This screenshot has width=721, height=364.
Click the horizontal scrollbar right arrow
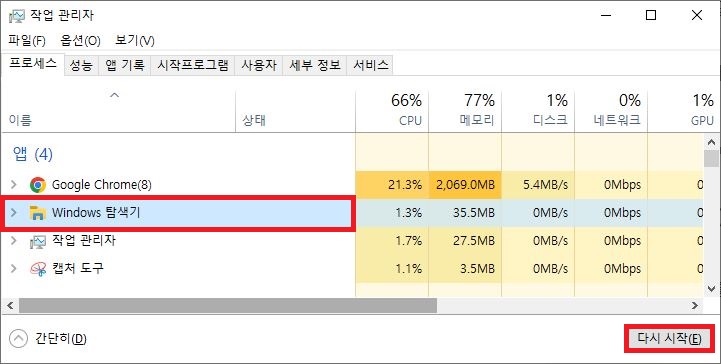point(695,305)
